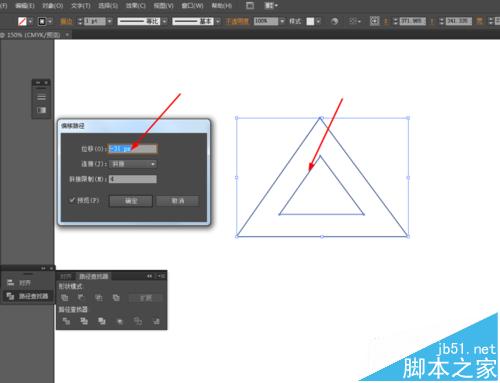Click the Offset value input field

pyautogui.click(x=133, y=149)
